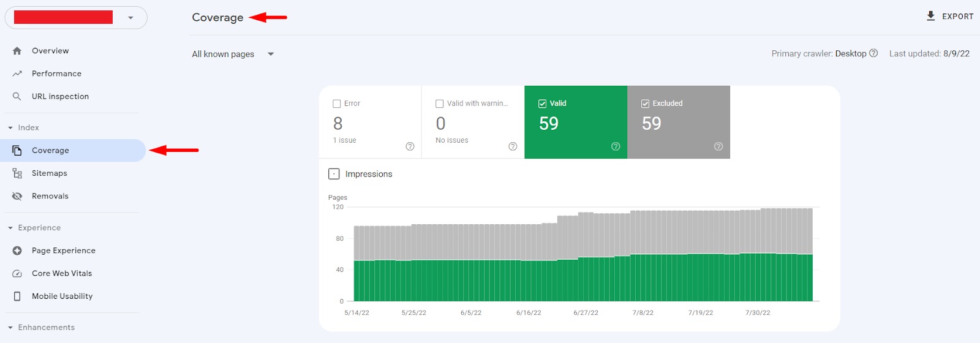This screenshot has width=980, height=343.
Task: Collapse the Index section header
Action: coord(10,128)
